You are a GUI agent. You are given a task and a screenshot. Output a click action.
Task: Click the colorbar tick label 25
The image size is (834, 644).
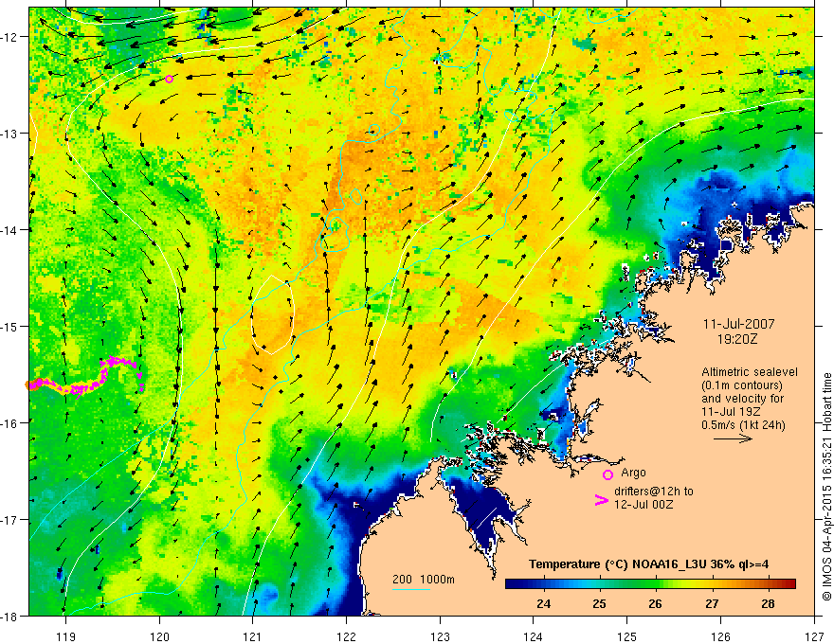[599, 603]
